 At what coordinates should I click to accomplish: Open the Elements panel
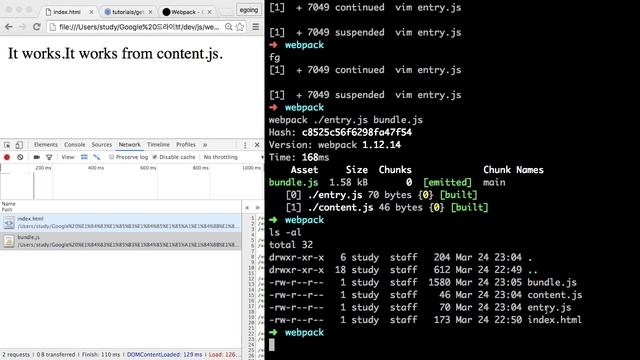[x=46, y=144]
